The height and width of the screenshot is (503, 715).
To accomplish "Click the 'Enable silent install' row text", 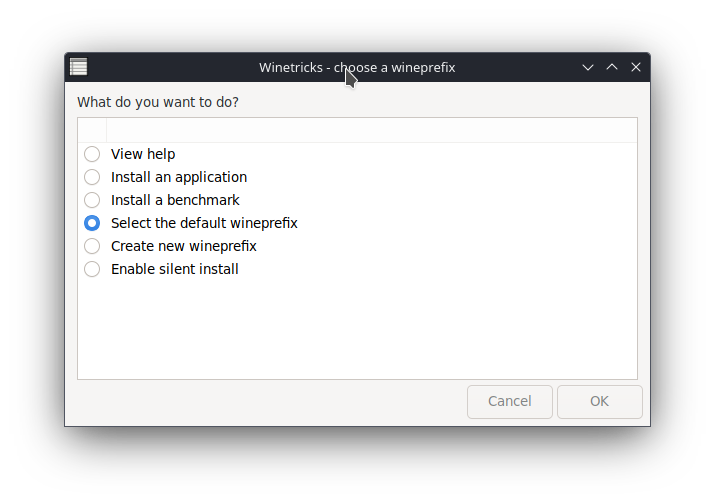I will pyautogui.click(x=175, y=269).
